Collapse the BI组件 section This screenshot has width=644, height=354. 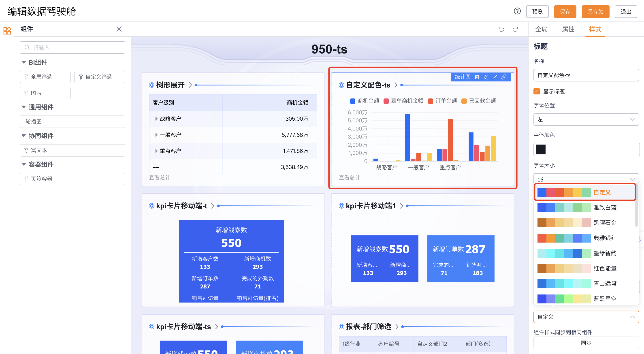coord(23,62)
